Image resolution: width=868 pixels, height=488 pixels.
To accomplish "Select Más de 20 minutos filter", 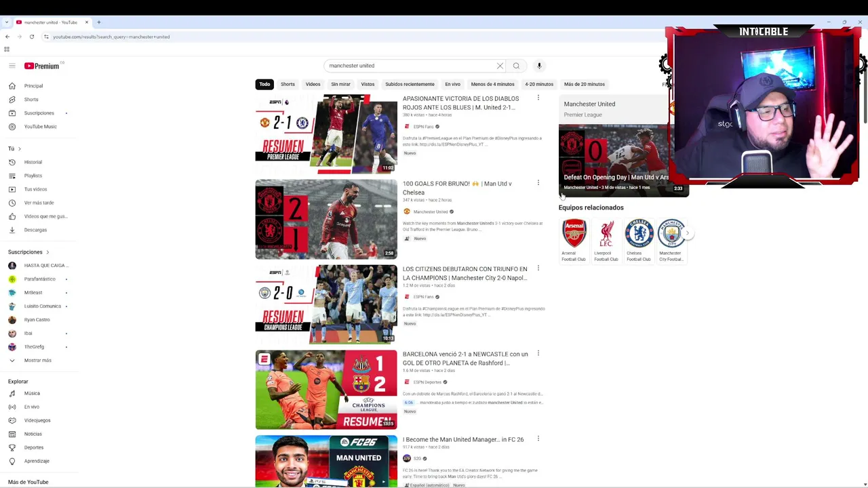I will pos(584,84).
